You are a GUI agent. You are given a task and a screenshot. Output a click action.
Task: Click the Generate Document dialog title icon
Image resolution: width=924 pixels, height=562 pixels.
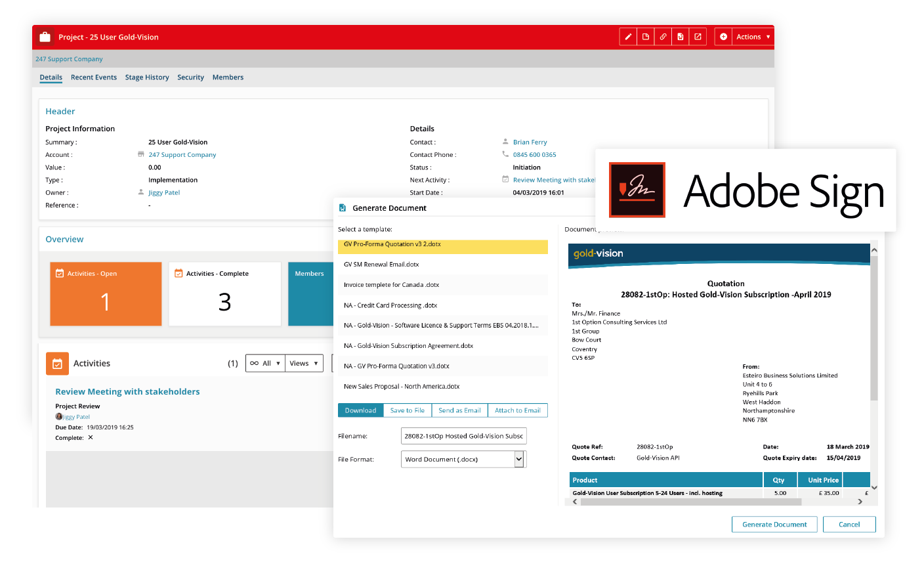click(x=342, y=207)
